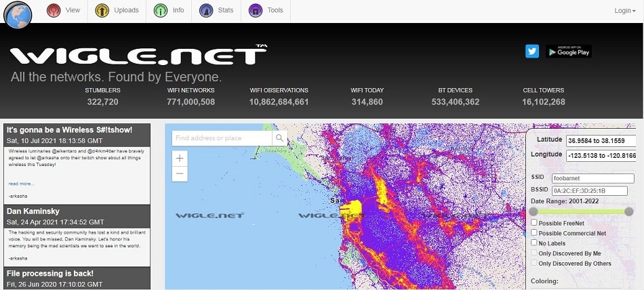The height and width of the screenshot is (290, 644).
Task: Click the CELL TOWERS count 16,102,268
Action: point(544,102)
